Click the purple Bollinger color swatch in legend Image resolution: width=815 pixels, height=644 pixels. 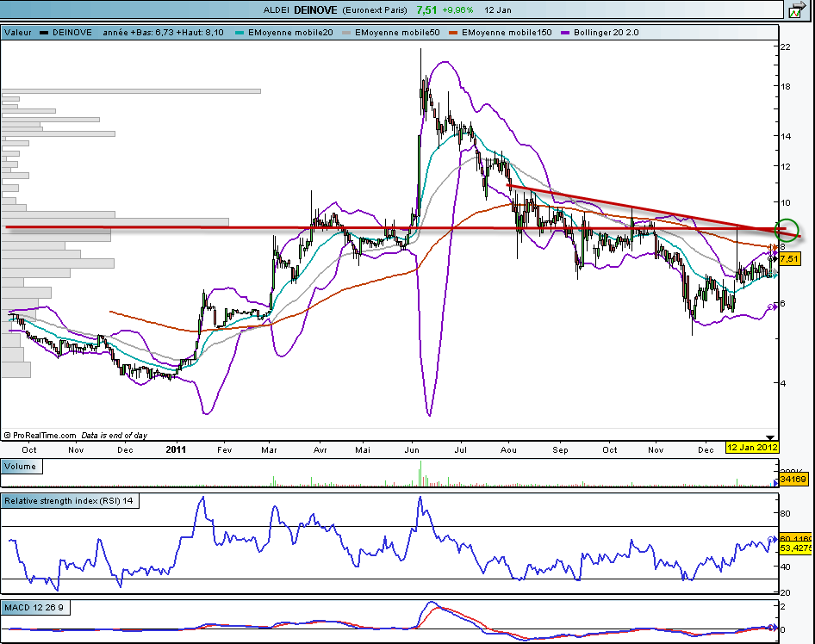tap(566, 33)
